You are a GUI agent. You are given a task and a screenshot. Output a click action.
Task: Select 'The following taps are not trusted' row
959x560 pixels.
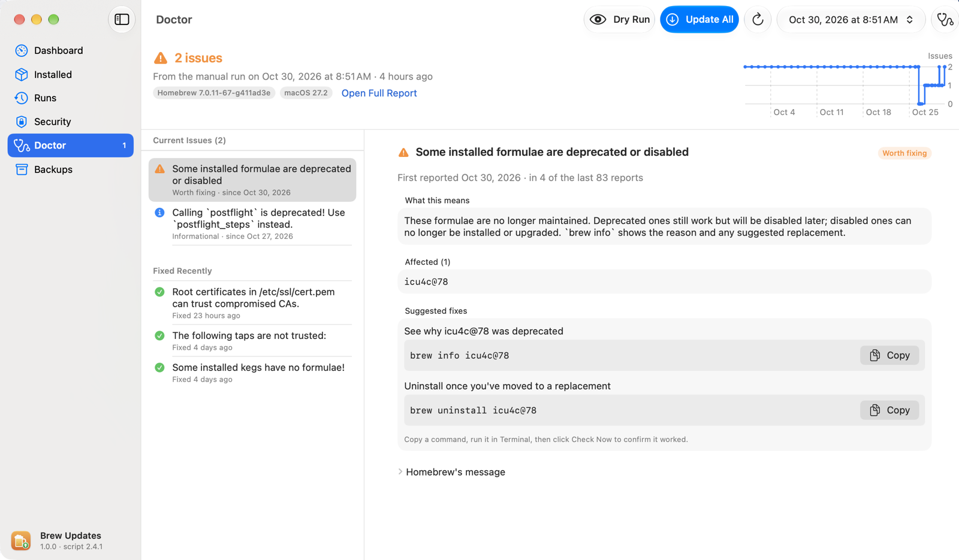click(252, 340)
